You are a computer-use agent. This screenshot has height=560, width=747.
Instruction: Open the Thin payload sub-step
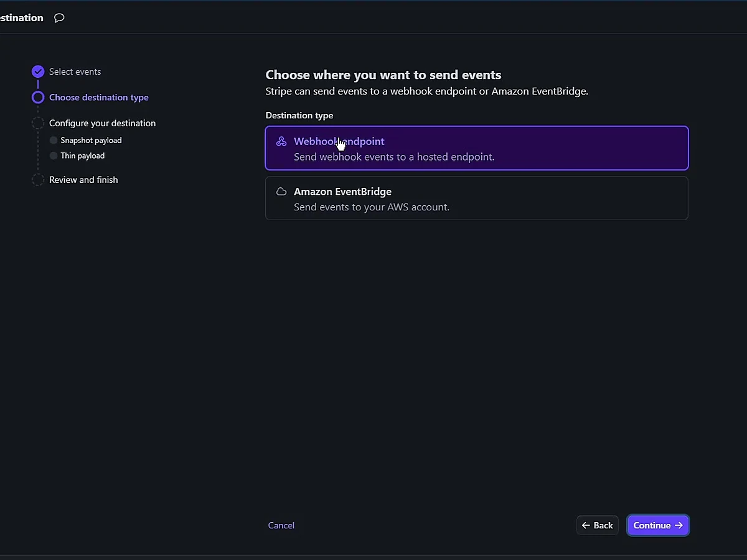coord(82,156)
